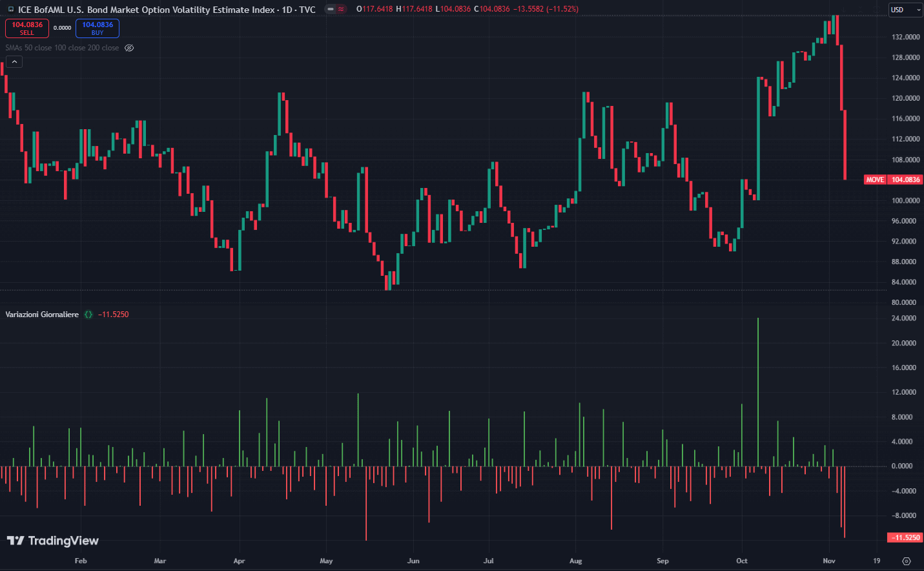This screenshot has width=924, height=571.
Task: Click the Oct label on the time axis
Action: [x=742, y=561]
